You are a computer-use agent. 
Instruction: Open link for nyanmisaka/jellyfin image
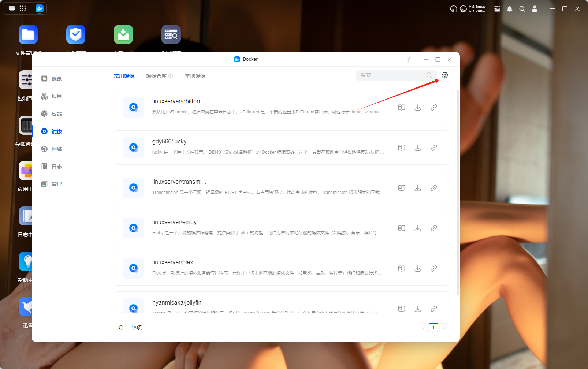click(434, 309)
